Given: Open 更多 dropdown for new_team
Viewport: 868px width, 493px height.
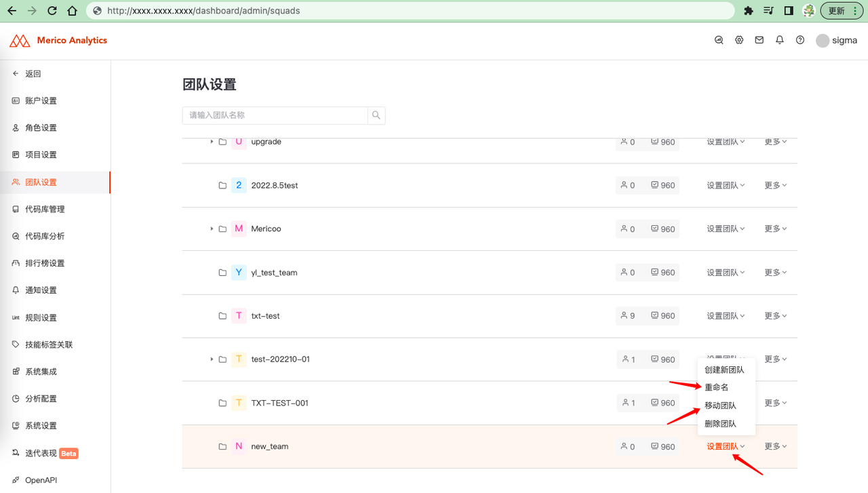Looking at the screenshot, I should [x=776, y=446].
